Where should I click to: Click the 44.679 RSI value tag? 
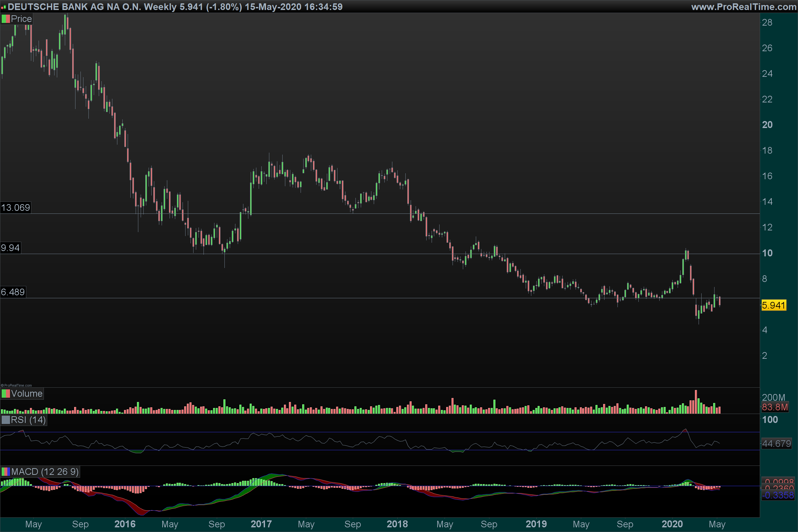pyautogui.click(x=776, y=444)
